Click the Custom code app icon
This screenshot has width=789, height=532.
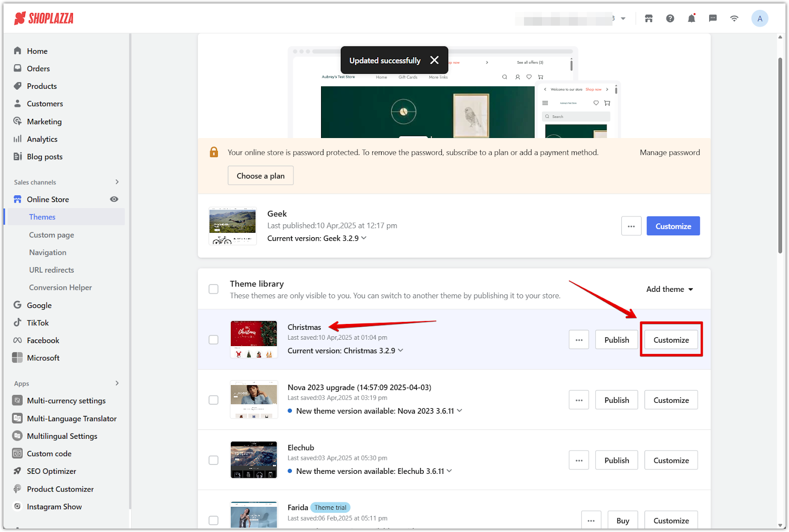coord(18,453)
